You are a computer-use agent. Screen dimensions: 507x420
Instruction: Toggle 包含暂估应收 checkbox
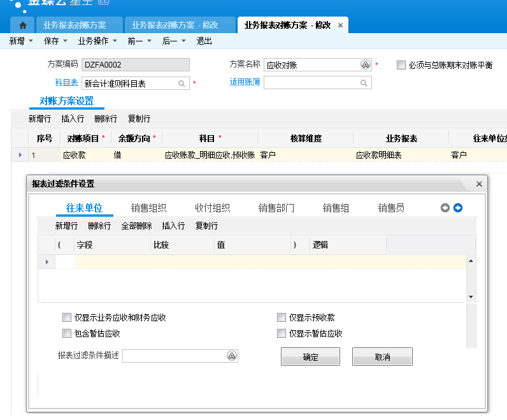(x=67, y=333)
